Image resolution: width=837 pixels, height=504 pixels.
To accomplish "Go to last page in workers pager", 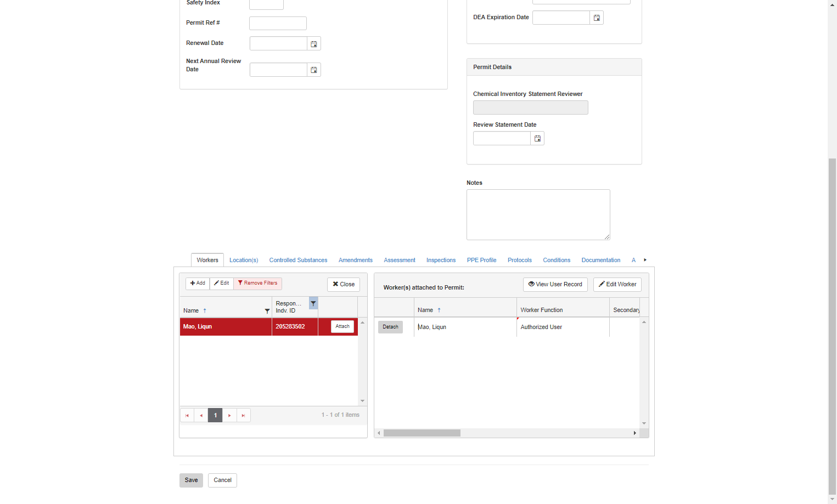I will [x=244, y=415].
